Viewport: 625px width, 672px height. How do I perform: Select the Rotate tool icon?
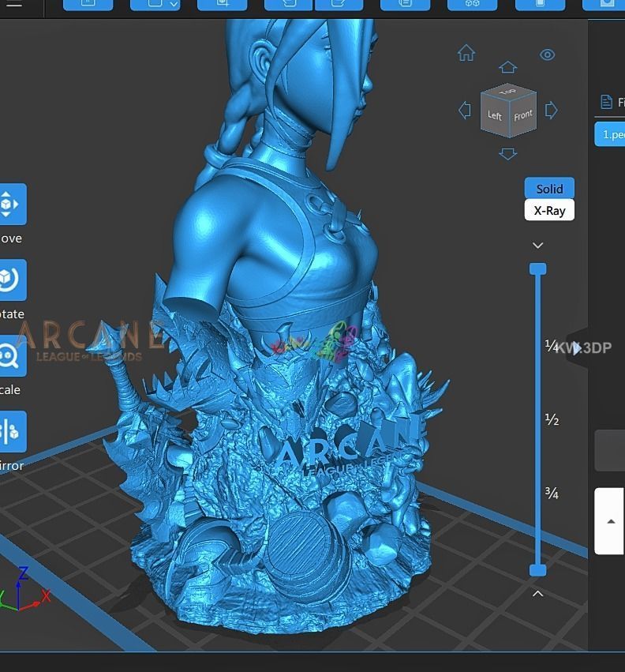[x=12, y=280]
